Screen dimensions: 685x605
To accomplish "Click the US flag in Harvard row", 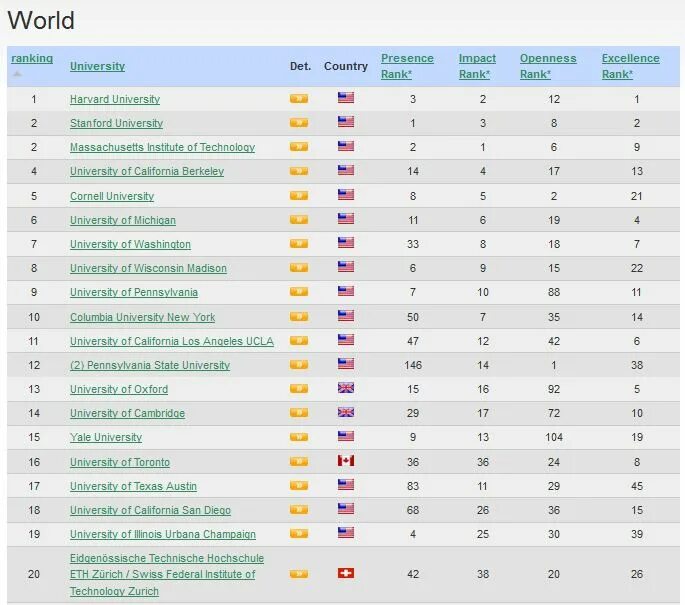I will (x=346, y=97).
